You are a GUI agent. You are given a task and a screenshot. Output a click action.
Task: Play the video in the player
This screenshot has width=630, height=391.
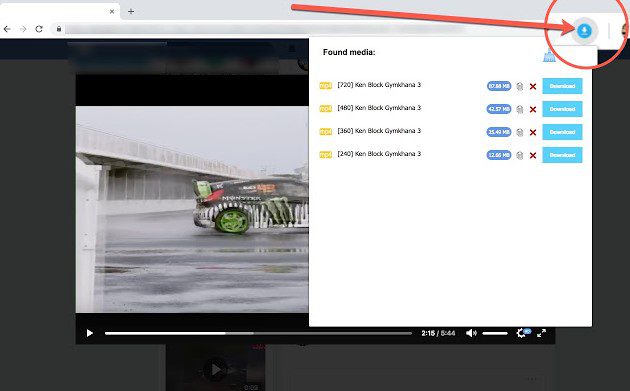click(90, 333)
